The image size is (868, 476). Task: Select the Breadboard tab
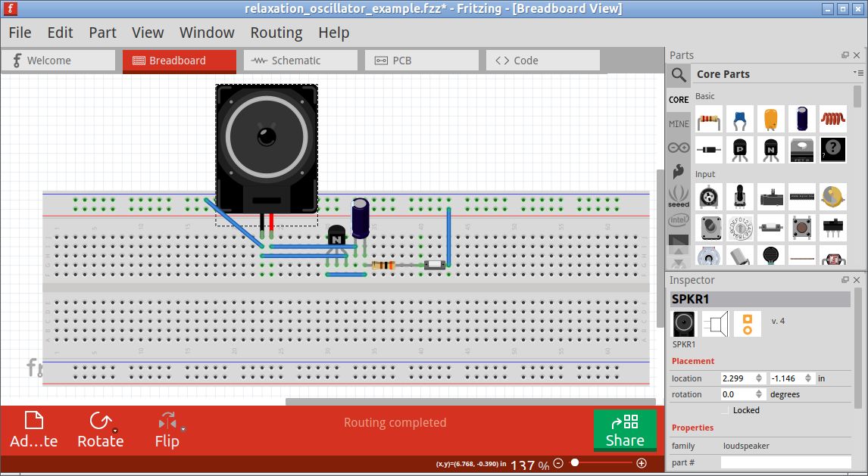[x=180, y=61]
